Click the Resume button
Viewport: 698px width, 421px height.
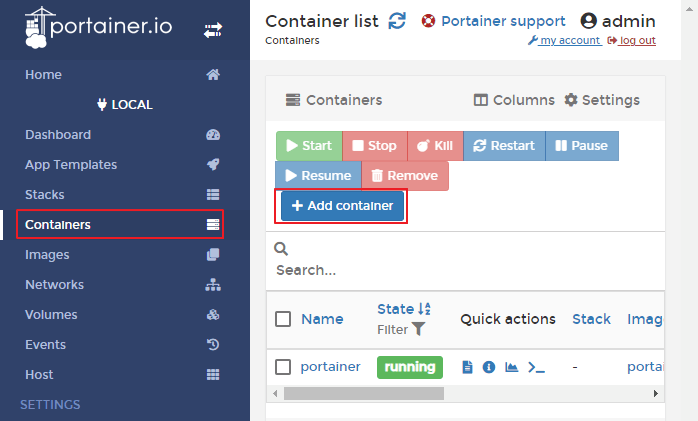pos(318,176)
